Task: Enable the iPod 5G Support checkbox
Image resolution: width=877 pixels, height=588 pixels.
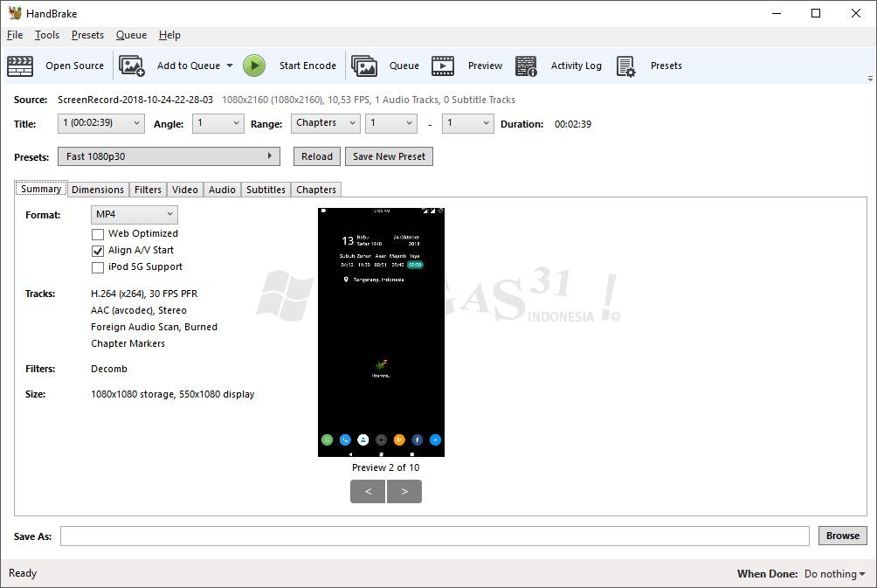Action: click(x=98, y=267)
